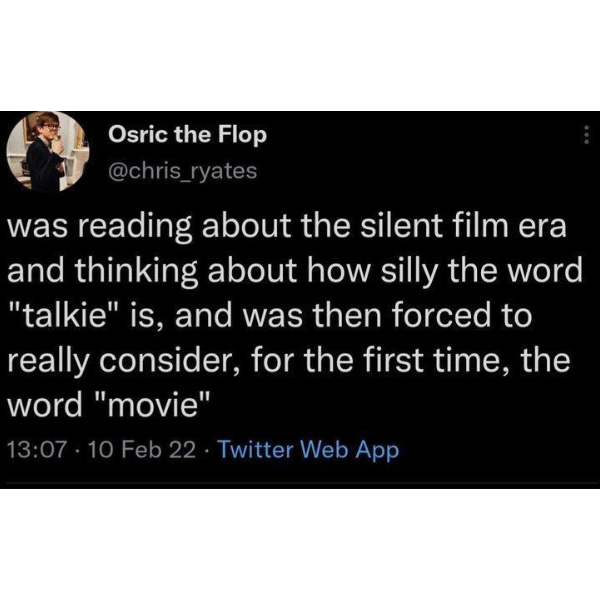This screenshot has width=600, height=600.
Task: Open the Osric the Flop display name
Action: (188, 135)
